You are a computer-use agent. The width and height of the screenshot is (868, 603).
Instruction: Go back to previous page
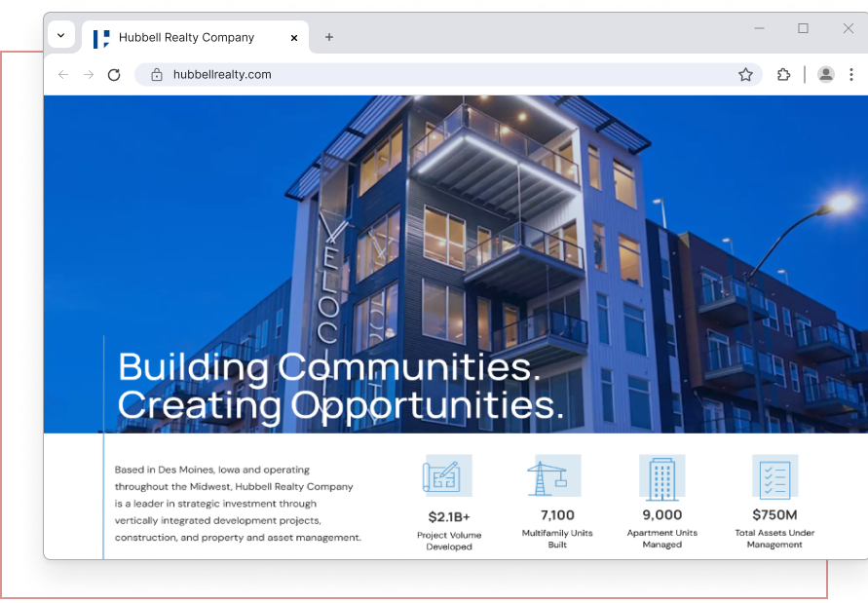pyautogui.click(x=63, y=74)
